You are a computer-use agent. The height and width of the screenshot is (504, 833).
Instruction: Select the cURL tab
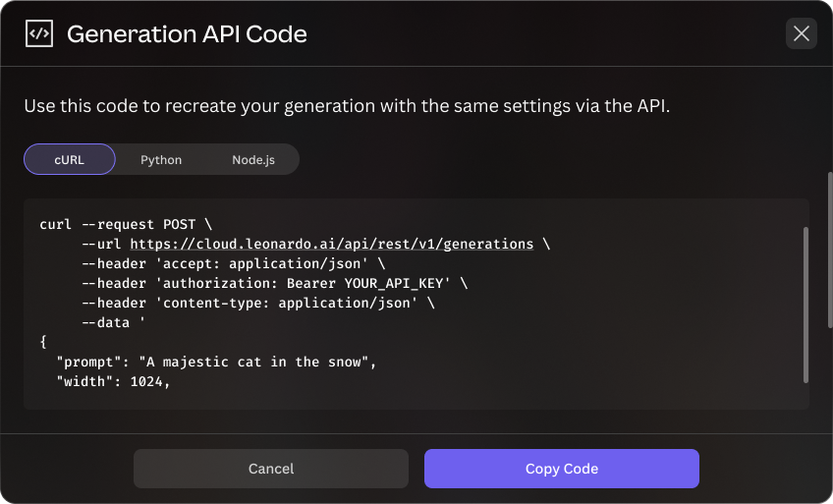point(70,159)
